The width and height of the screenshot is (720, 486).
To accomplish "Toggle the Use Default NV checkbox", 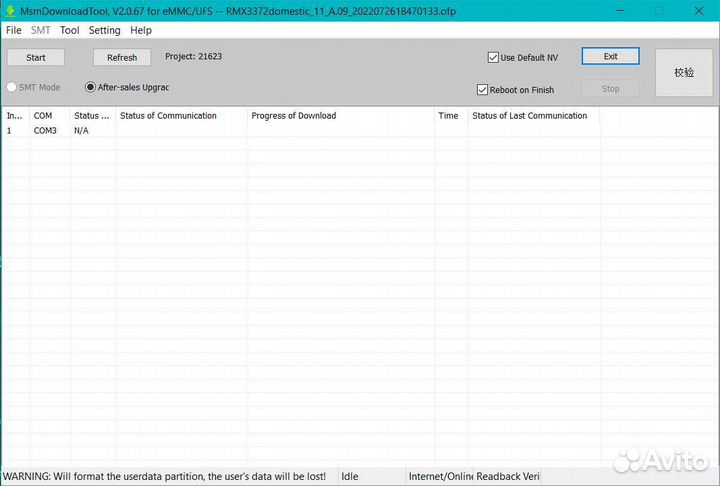I will tap(494, 58).
